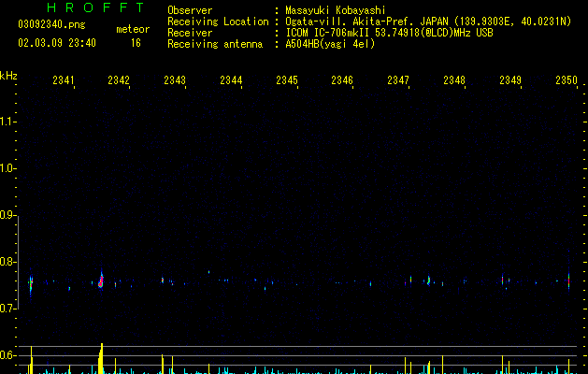588x374 pixels.
Task: Click the Observer label
Action: tap(190, 10)
